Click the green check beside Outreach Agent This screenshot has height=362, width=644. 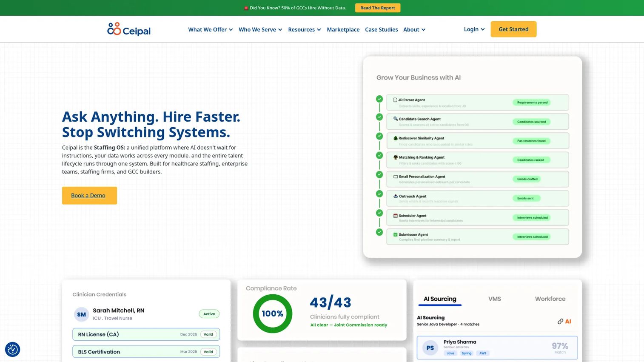pos(379,194)
